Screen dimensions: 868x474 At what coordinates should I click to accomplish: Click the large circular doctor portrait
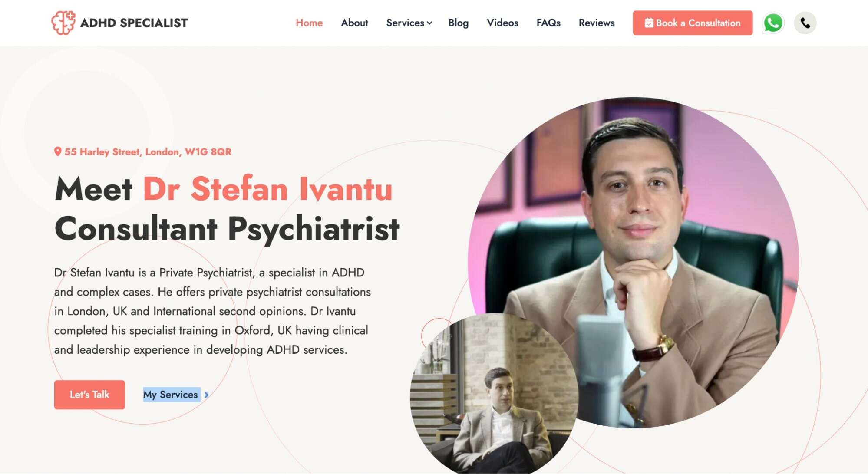point(634,262)
